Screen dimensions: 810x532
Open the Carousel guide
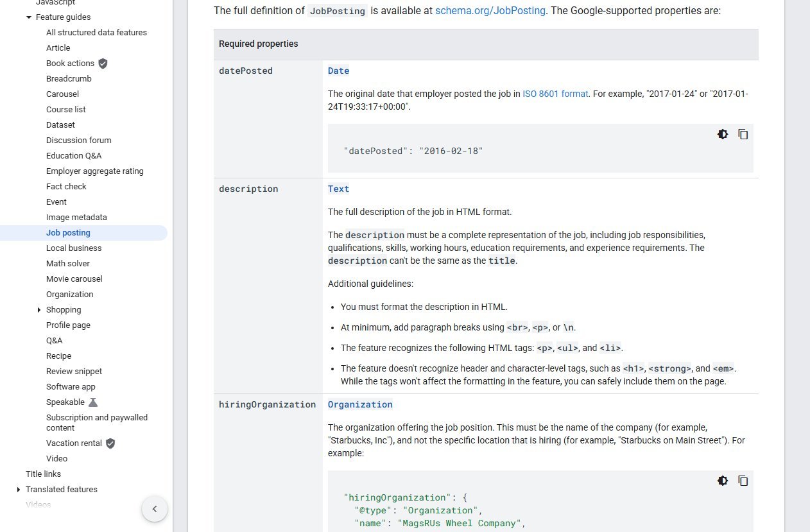tap(63, 94)
